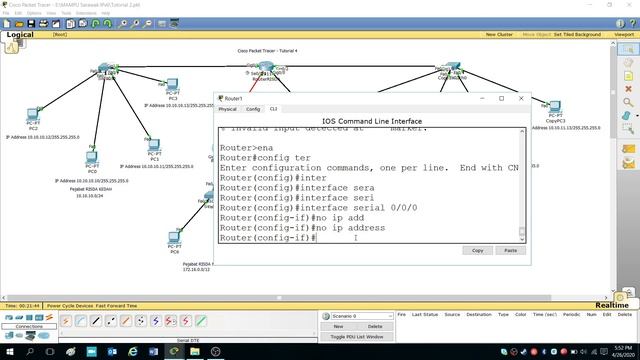Select Serial DCE cable
This screenshot has width=640, height=360.
(x=171, y=321)
